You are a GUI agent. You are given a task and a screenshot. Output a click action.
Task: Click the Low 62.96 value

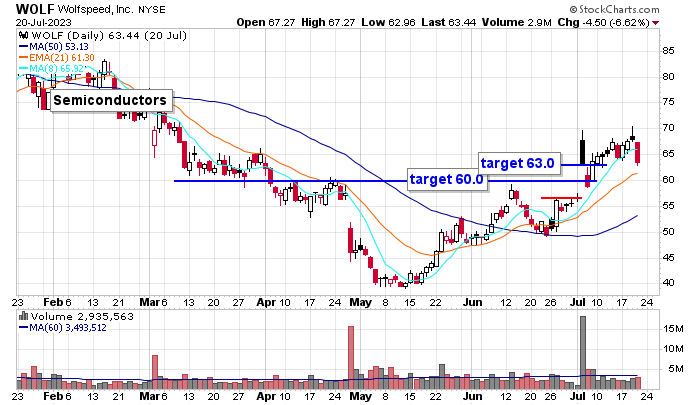[388, 22]
